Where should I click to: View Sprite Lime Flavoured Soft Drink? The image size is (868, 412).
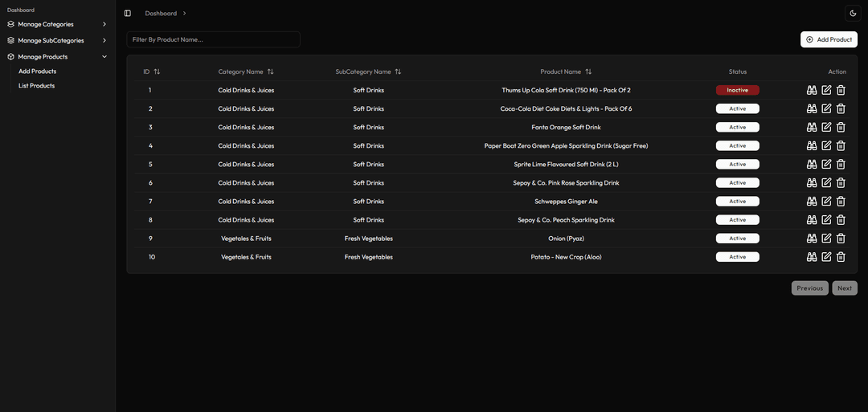point(812,165)
